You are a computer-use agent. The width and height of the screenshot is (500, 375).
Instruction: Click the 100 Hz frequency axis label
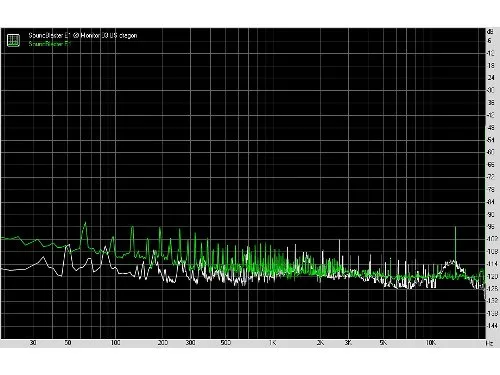coord(115,343)
